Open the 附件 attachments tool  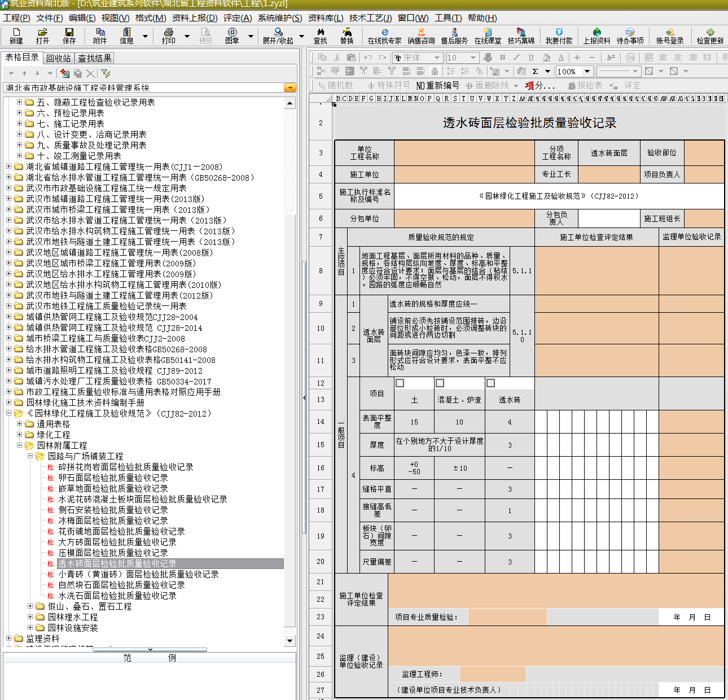[x=100, y=36]
